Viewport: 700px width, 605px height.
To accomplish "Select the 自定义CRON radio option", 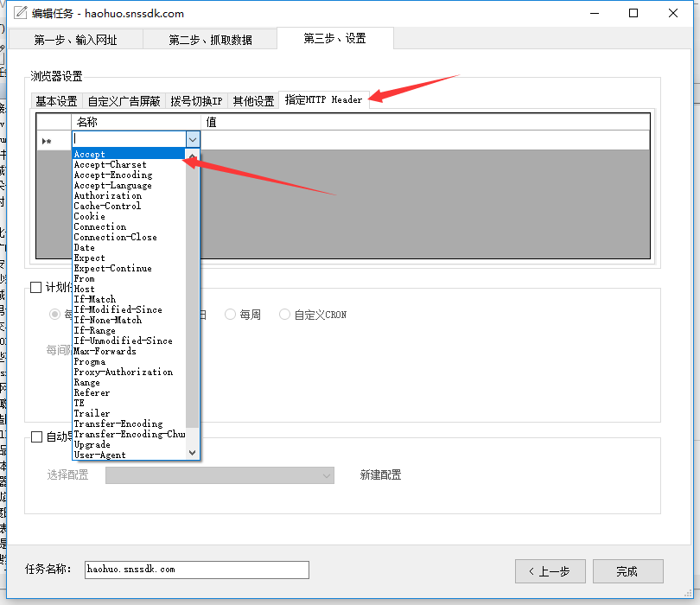I will [x=285, y=314].
